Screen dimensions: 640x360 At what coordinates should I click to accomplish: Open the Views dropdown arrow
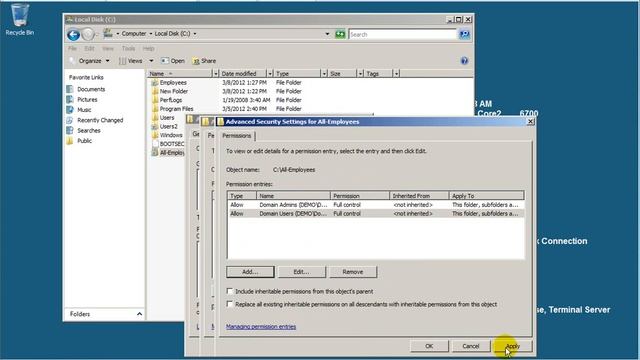(151, 61)
